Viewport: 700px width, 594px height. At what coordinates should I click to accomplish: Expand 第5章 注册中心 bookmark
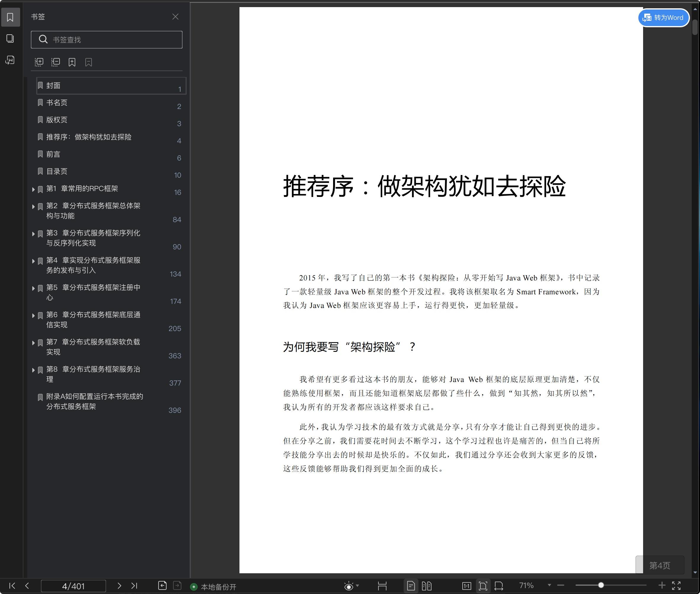point(33,289)
